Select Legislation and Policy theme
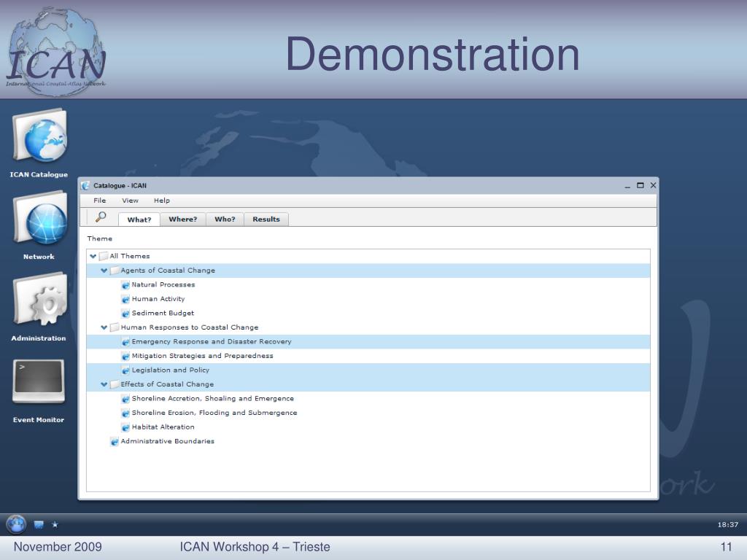 click(170, 370)
